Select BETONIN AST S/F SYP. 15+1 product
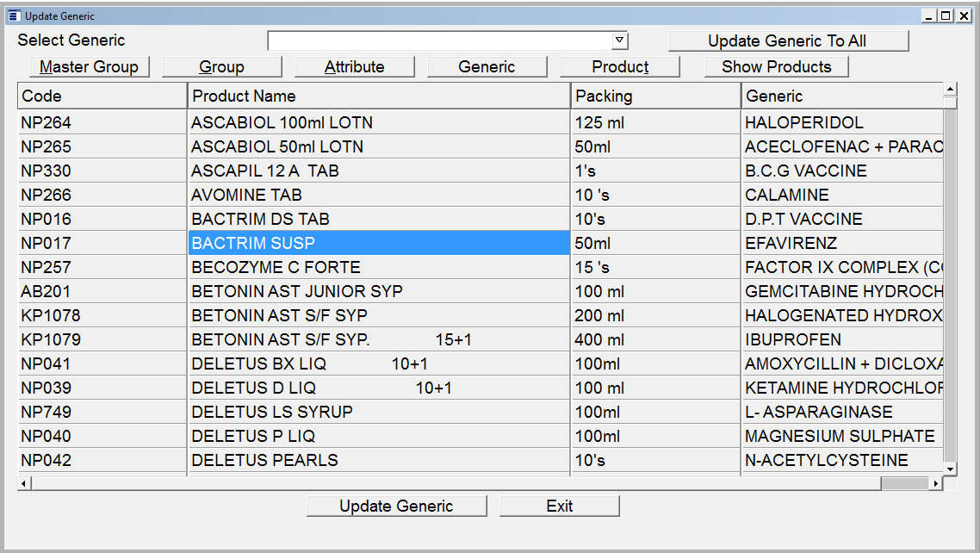The width and height of the screenshot is (980, 553). pos(379,339)
